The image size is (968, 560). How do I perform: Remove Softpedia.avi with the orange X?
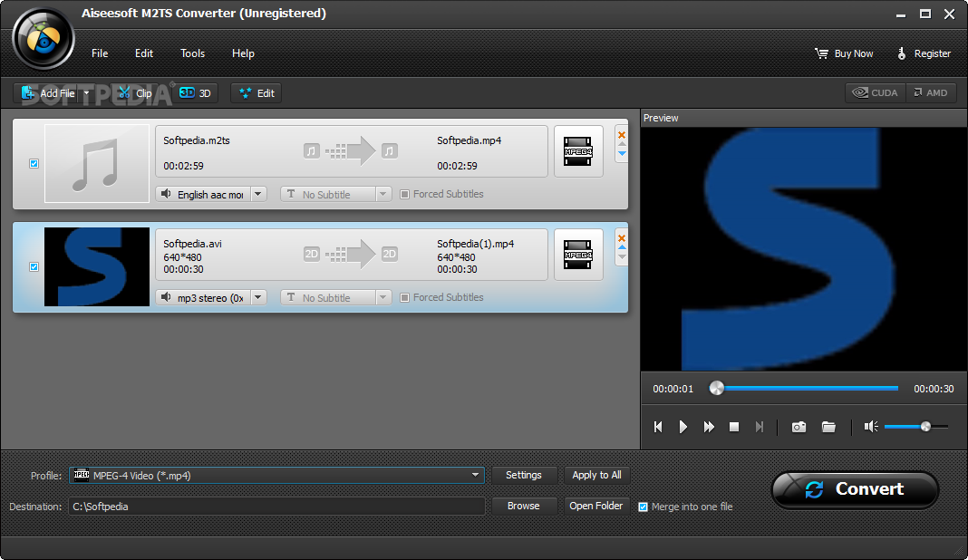pyautogui.click(x=622, y=237)
